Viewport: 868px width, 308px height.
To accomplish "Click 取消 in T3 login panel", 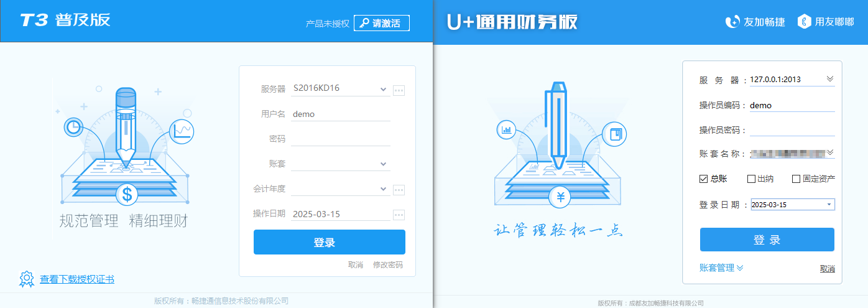I will pos(356,265).
